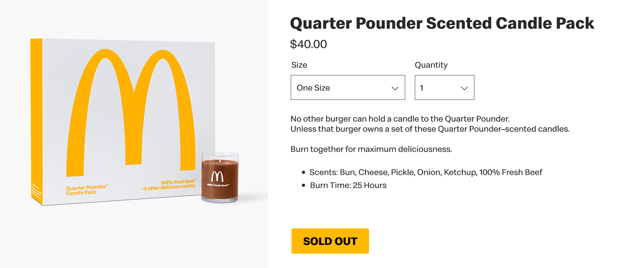Screen dimensions: 644x268
Task: Click the "Burn together for maximum deliciousness" sentence
Action: coord(371,149)
